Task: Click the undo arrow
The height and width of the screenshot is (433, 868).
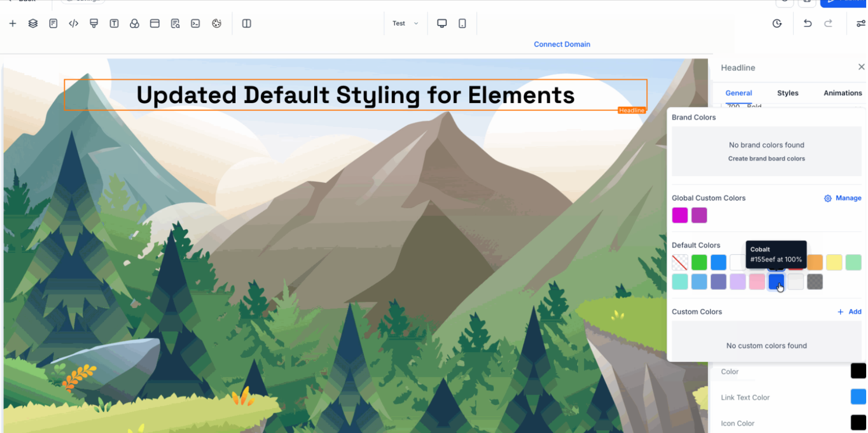Action: (x=807, y=24)
